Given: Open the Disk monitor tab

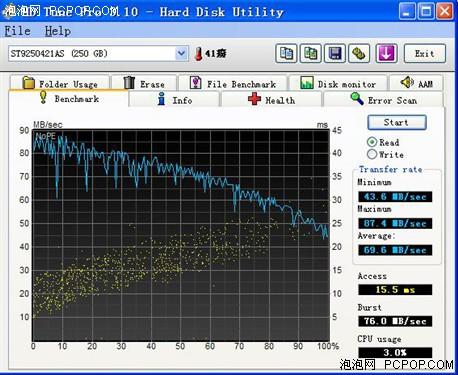Looking at the screenshot, I should [x=338, y=83].
